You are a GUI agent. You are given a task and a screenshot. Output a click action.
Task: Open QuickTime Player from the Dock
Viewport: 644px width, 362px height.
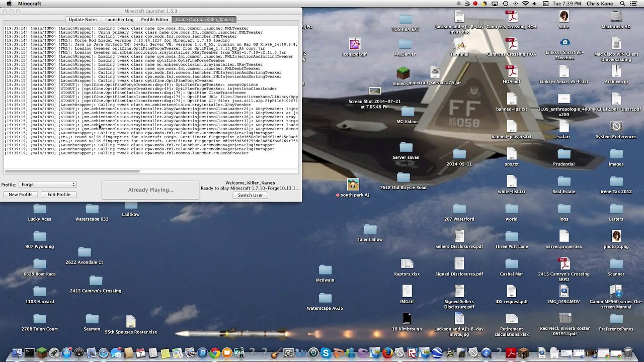pos(486,353)
